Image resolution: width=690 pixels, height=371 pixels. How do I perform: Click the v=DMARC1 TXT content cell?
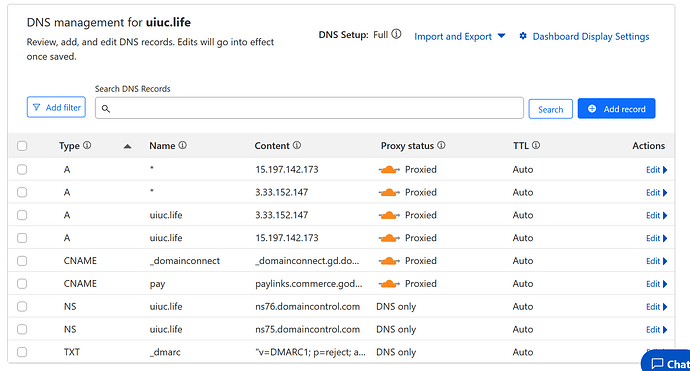[x=310, y=352]
